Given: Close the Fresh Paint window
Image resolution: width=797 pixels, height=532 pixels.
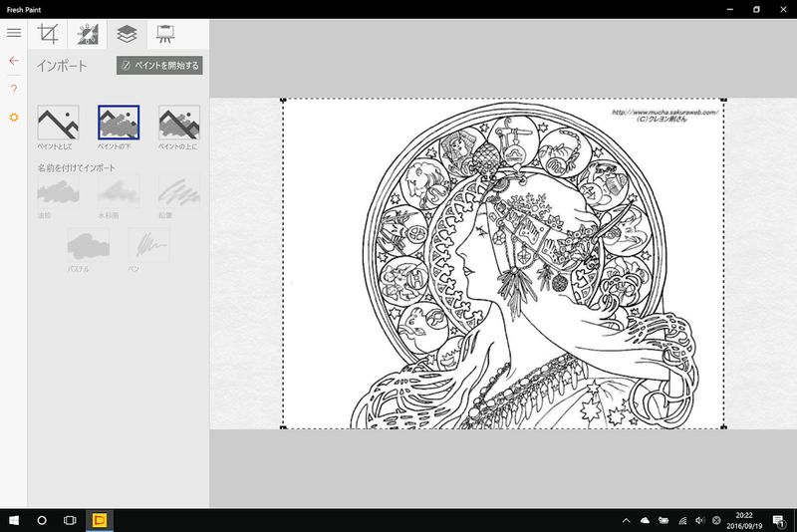Looking at the screenshot, I should (783, 9).
